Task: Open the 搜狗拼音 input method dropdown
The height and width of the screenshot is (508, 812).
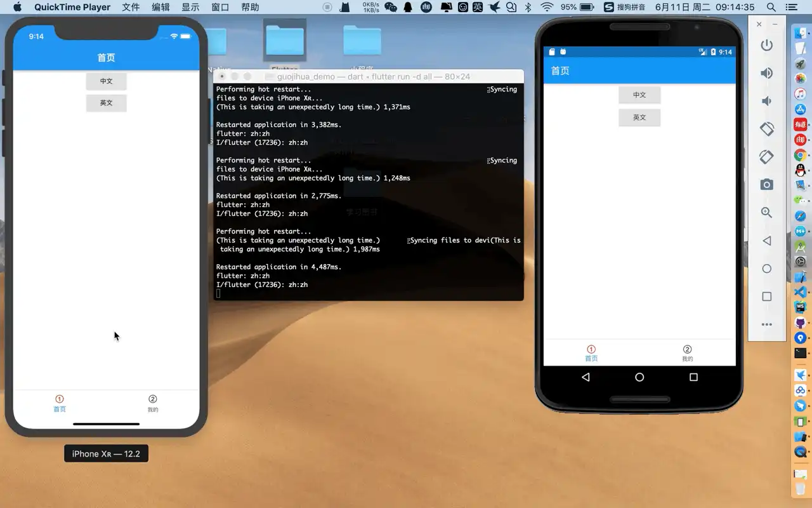Action: coord(625,7)
